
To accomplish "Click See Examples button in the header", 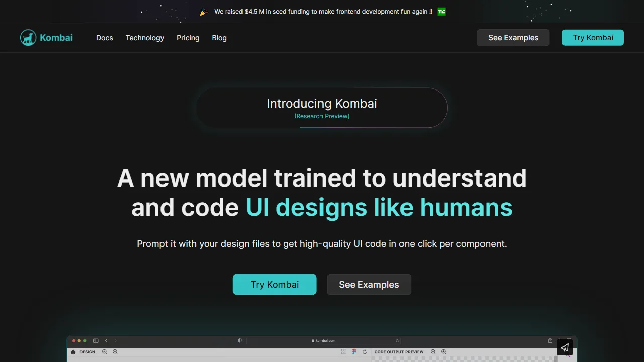I will click(x=513, y=38).
